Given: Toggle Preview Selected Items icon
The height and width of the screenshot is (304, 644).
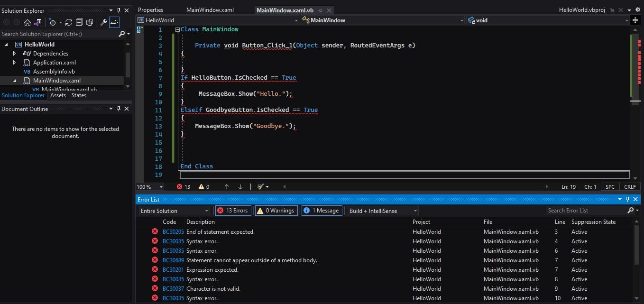Looking at the screenshot, I should coord(114,22).
